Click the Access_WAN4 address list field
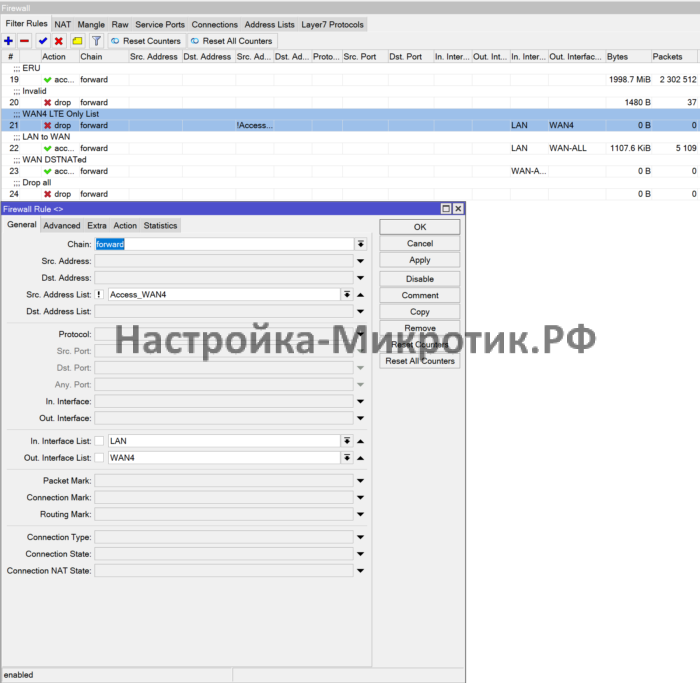 (224, 295)
